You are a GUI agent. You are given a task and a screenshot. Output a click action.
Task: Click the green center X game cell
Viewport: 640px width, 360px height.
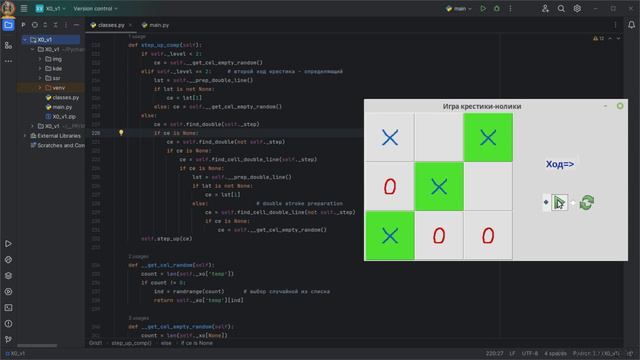tap(439, 186)
